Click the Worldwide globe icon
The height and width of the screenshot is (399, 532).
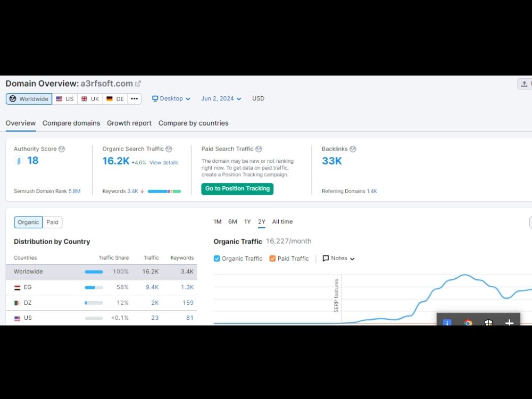pos(13,99)
